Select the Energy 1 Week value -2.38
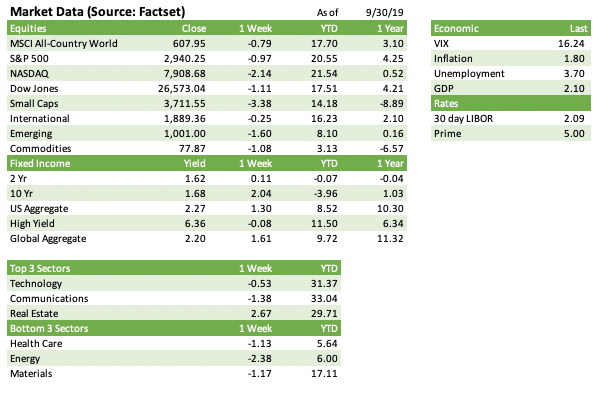604x393 pixels. click(x=259, y=359)
